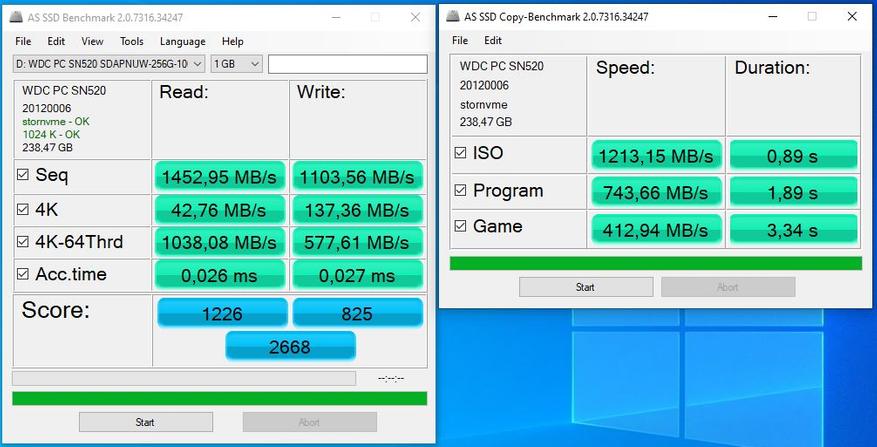Viewport: 877px width, 447px height.
Task: Open the WDC PC SN520 drive dropdown
Action: (x=109, y=64)
